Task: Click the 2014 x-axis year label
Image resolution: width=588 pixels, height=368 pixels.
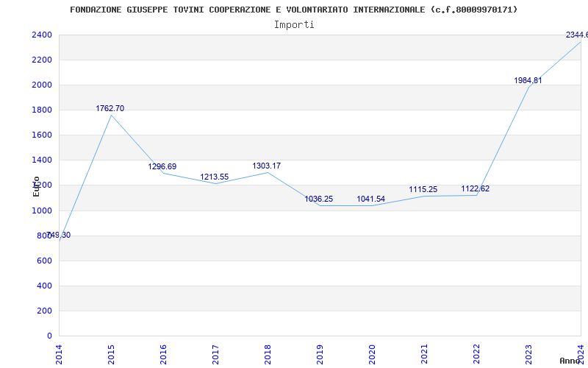Action: [x=59, y=355]
